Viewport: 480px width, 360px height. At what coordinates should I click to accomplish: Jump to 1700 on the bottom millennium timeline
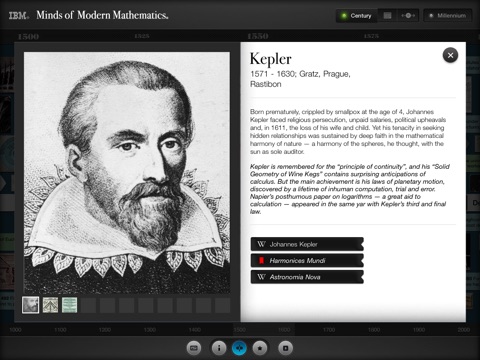(x=329, y=330)
